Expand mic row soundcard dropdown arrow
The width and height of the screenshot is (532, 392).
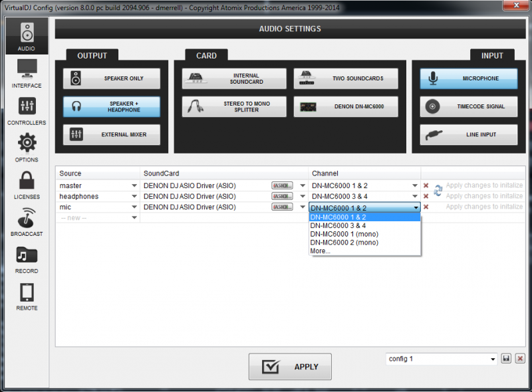pyautogui.click(x=303, y=207)
